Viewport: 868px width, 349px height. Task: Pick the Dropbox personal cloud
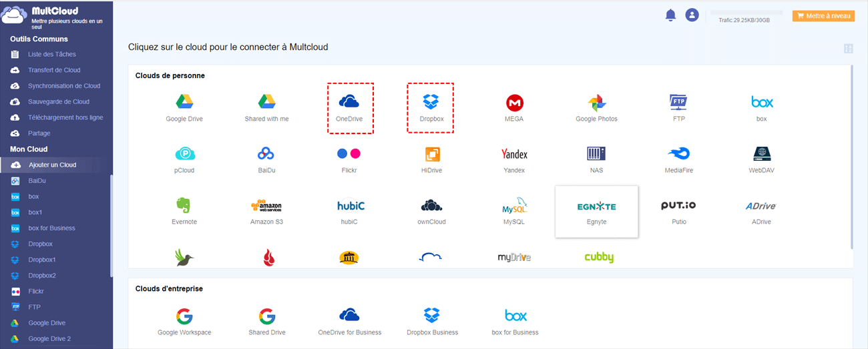[431, 108]
